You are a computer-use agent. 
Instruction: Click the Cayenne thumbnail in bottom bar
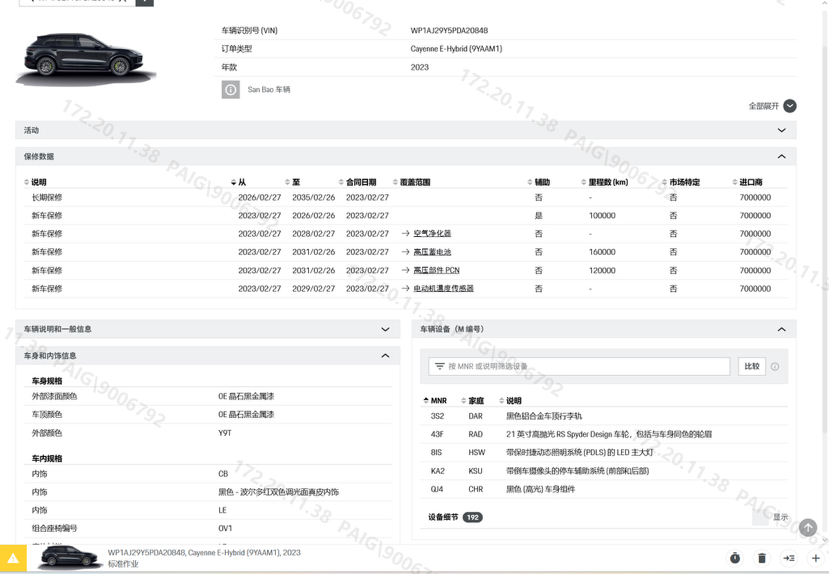tap(68, 558)
